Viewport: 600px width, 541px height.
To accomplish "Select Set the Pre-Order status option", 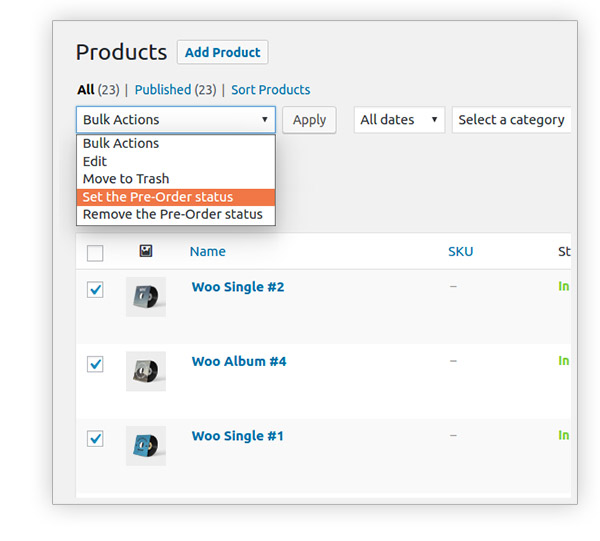I will click(x=176, y=197).
